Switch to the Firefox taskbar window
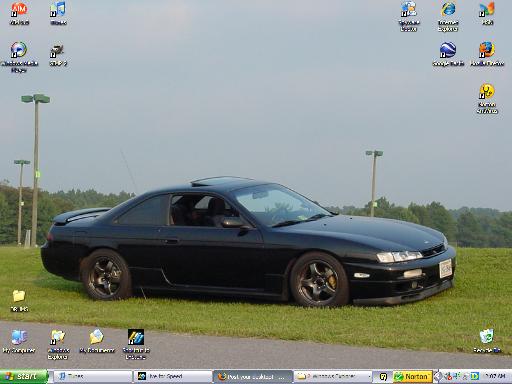Screen dimensions: 512x384 click(253, 377)
